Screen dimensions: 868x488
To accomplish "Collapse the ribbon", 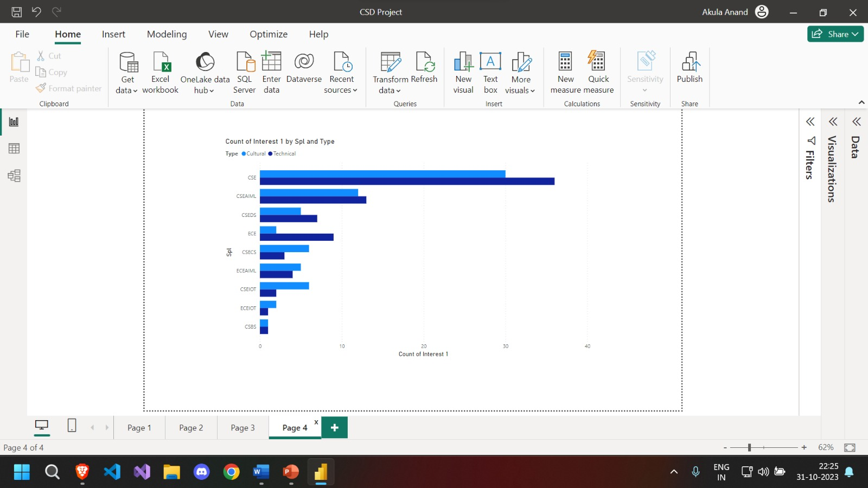I will click(861, 102).
